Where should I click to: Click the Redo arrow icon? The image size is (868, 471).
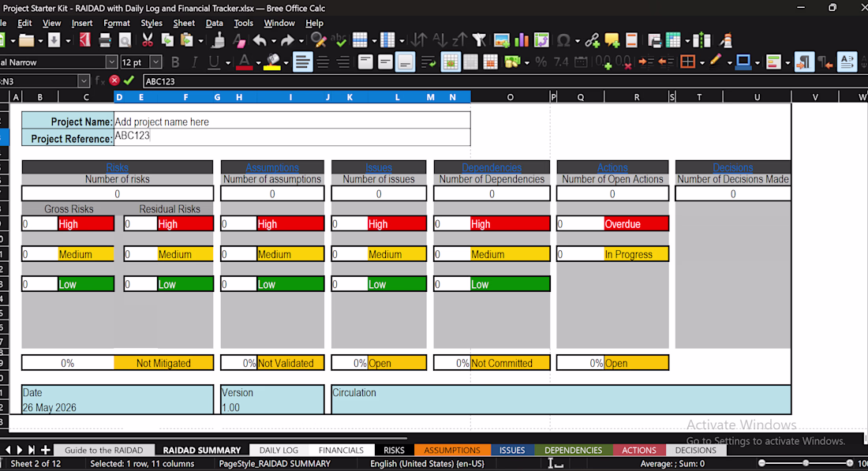[287, 40]
